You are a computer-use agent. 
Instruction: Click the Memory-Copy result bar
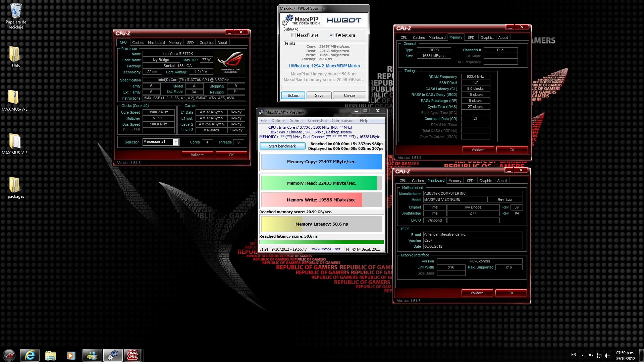pos(321,162)
